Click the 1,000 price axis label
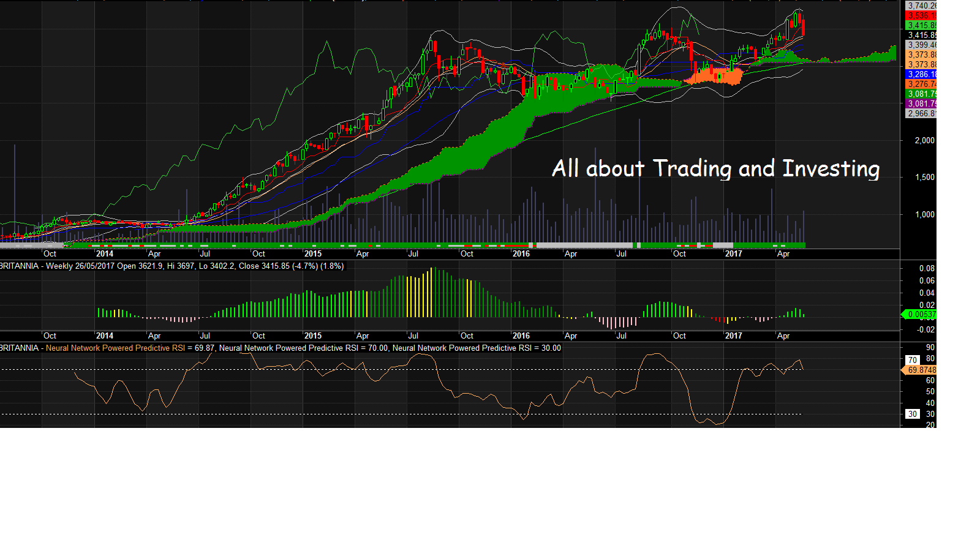 (x=925, y=215)
